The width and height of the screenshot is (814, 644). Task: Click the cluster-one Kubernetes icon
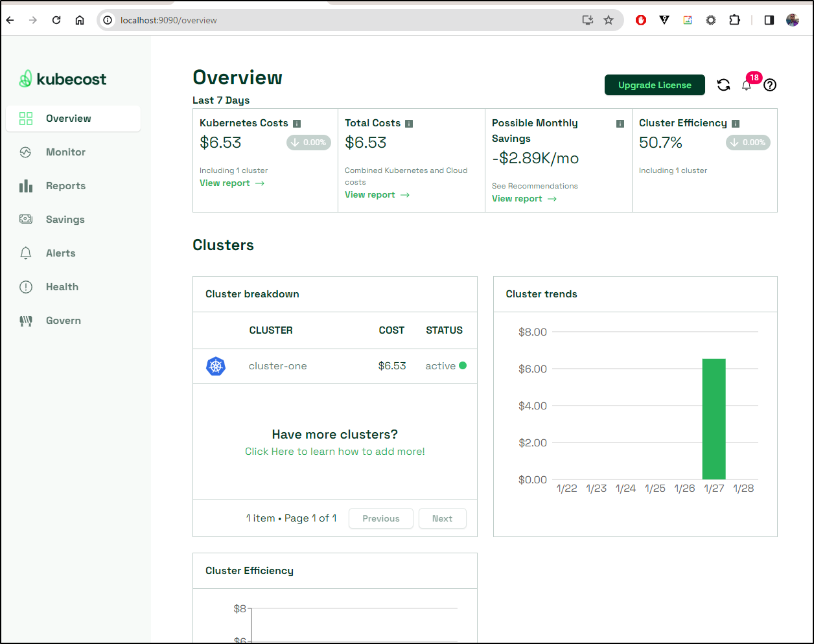[216, 366]
